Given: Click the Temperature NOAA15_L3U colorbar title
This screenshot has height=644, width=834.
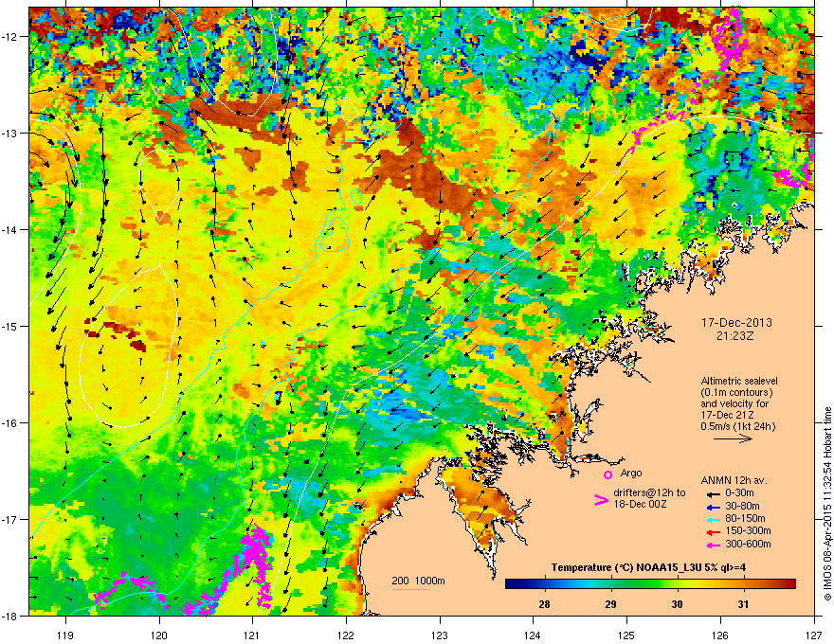Looking at the screenshot, I should pos(648,567).
